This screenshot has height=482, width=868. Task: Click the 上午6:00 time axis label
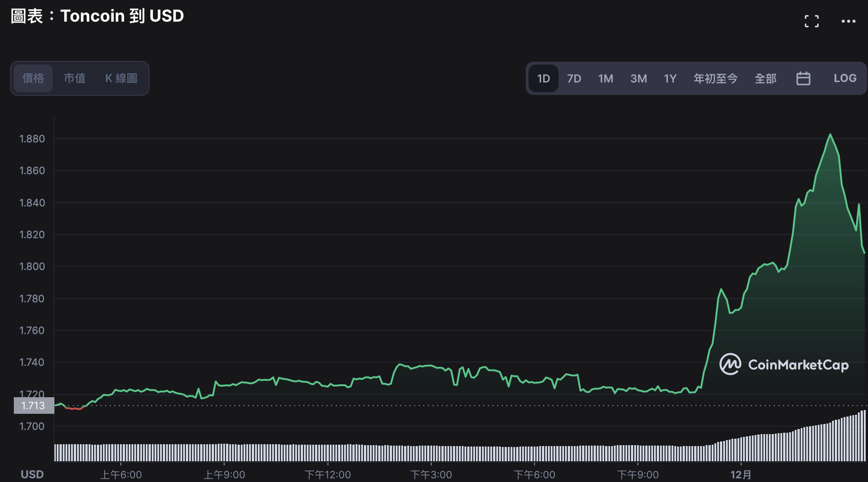[x=121, y=475]
